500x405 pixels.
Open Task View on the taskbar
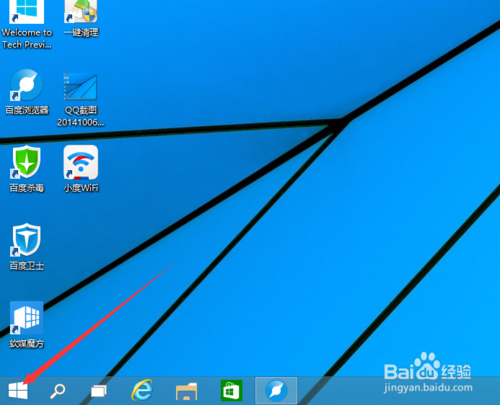pos(99,391)
